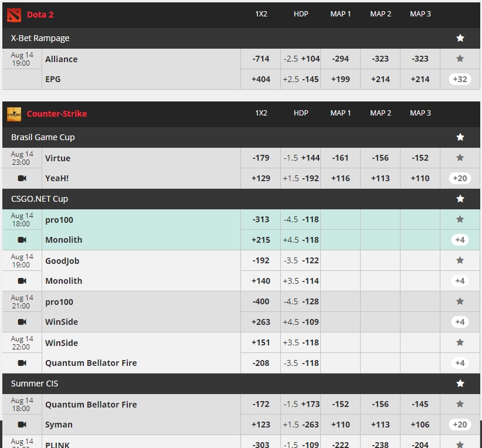The image size is (482, 448).
Task: Click the Dota 2 game logo icon
Action: coord(14,15)
